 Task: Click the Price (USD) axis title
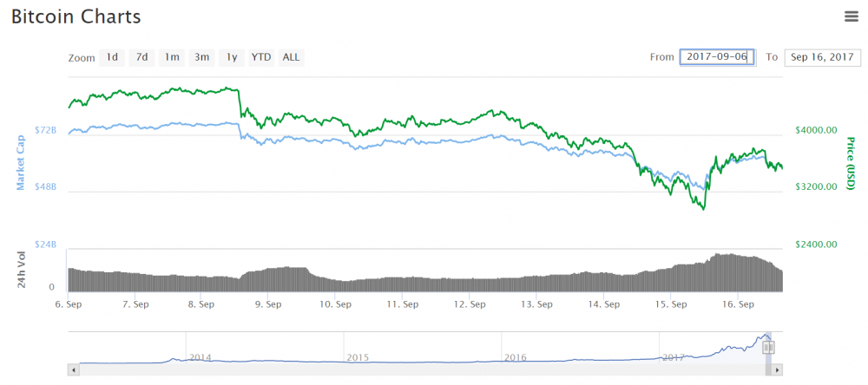(x=851, y=163)
